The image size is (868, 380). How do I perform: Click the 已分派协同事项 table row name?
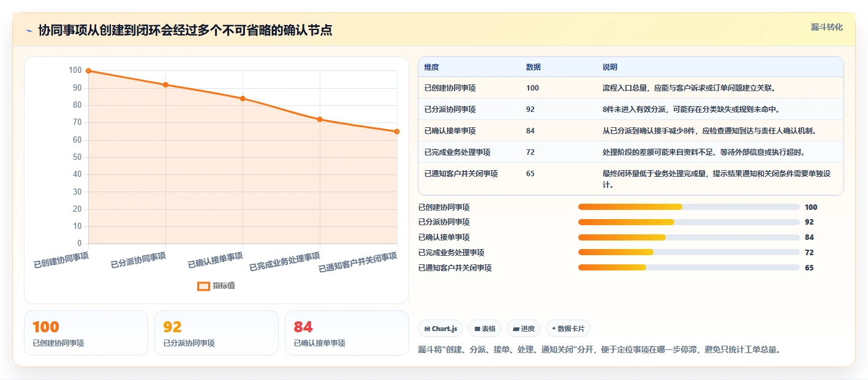450,110
